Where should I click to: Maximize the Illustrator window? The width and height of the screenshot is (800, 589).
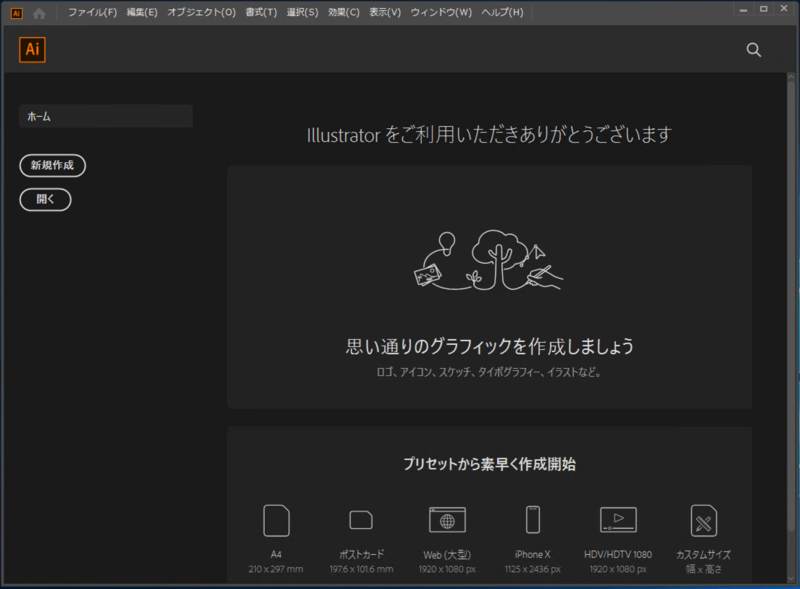(x=764, y=9)
